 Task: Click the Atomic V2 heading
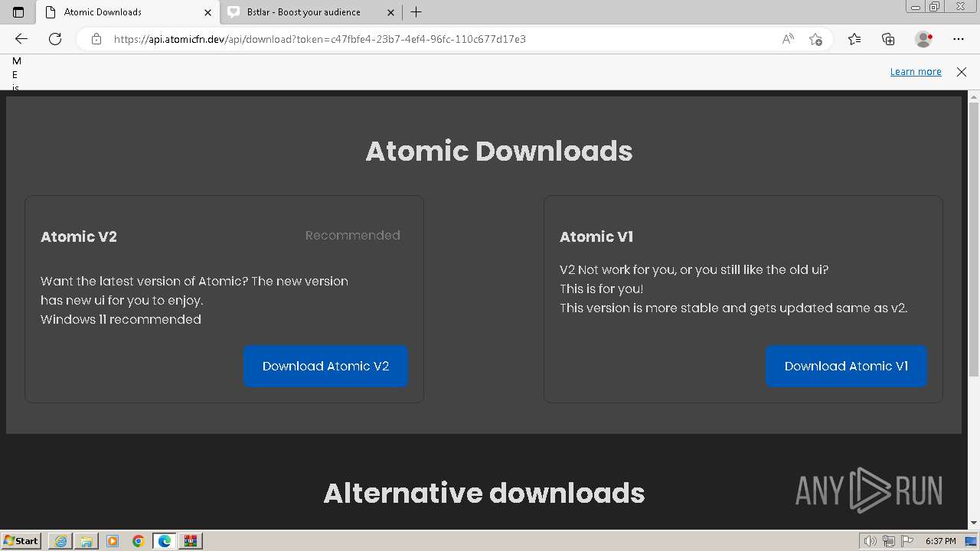click(x=79, y=236)
